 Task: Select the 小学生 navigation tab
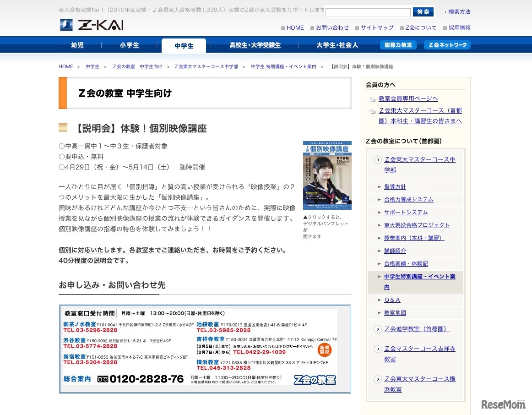point(129,45)
